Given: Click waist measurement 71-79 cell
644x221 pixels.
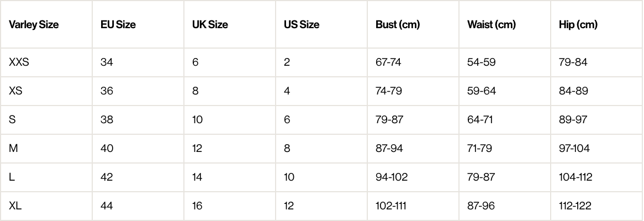Looking at the screenshot, I should [479, 149].
